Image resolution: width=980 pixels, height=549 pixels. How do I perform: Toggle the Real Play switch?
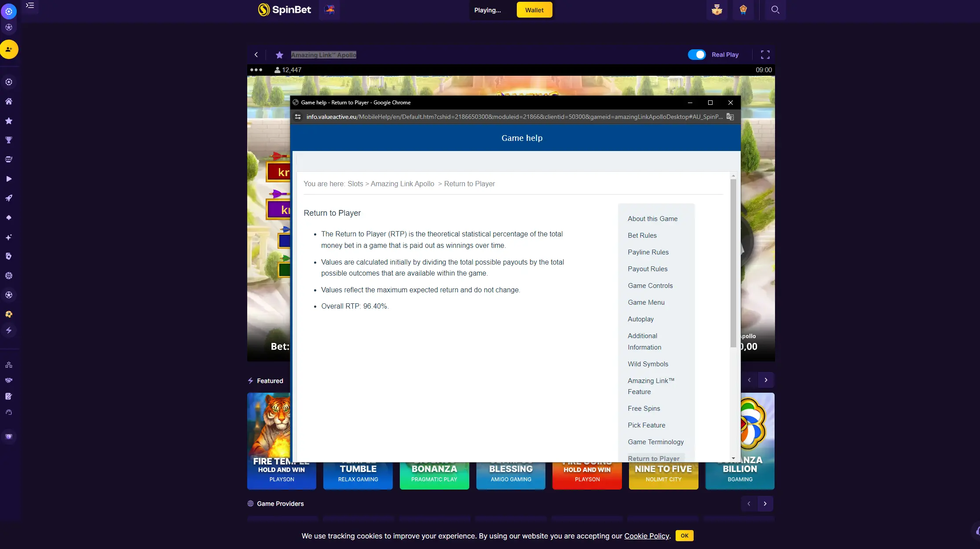pyautogui.click(x=697, y=55)
